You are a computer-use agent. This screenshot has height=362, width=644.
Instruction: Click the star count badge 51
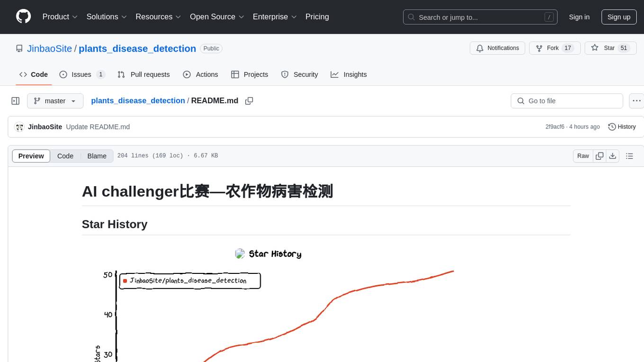(x=624, y=48)
